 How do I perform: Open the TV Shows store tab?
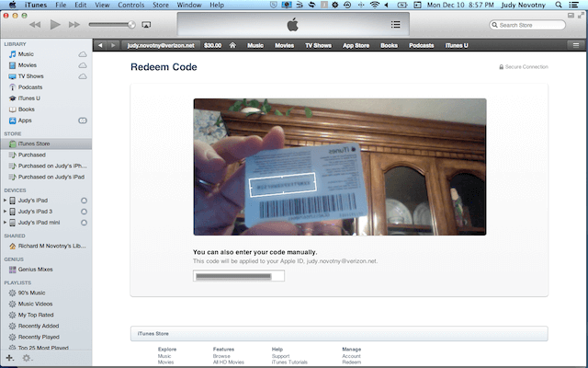318,45
